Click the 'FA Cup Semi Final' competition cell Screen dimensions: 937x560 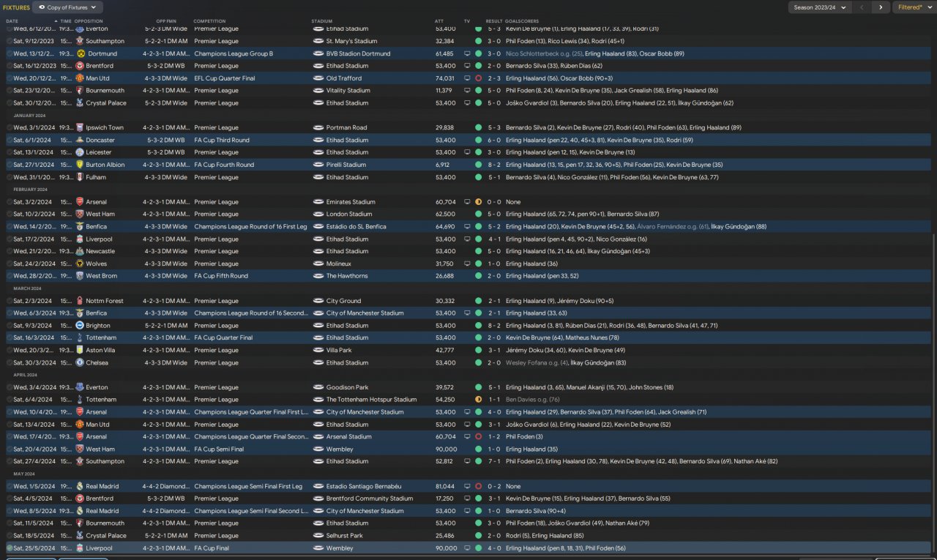click(x=220, y=449)
